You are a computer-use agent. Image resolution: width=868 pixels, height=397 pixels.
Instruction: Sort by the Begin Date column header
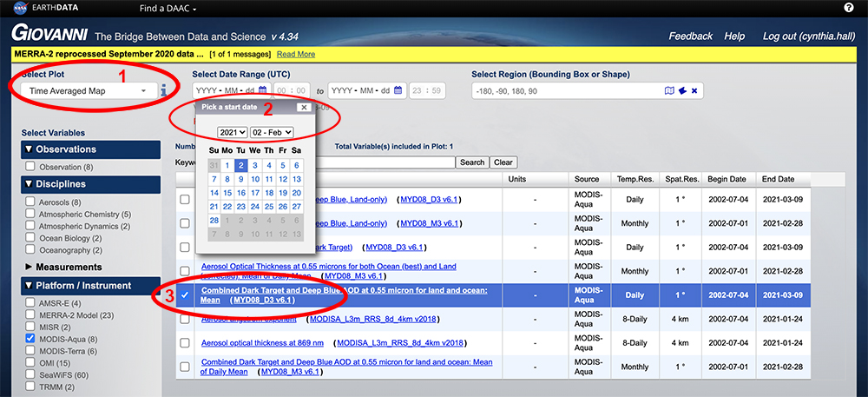(x=727, y=180)
